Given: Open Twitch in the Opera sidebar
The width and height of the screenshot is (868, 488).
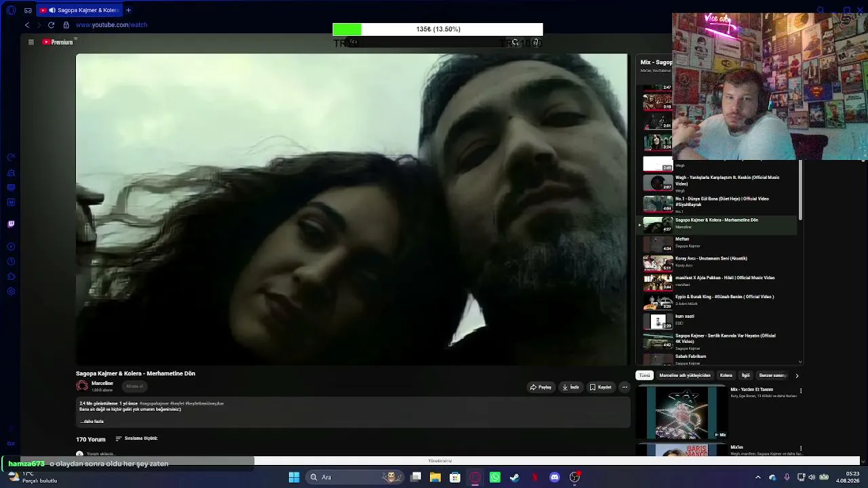Looking at the screenshot, I should tap(11, 224).
